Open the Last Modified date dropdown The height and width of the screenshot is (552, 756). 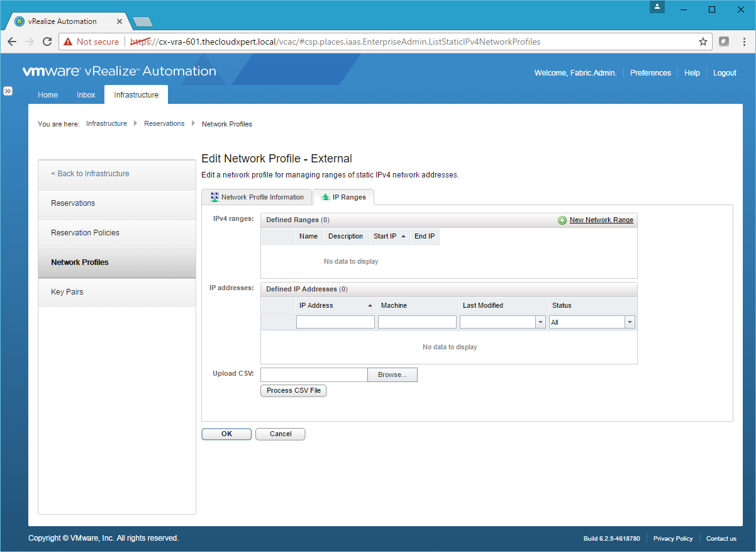(540, 322)
